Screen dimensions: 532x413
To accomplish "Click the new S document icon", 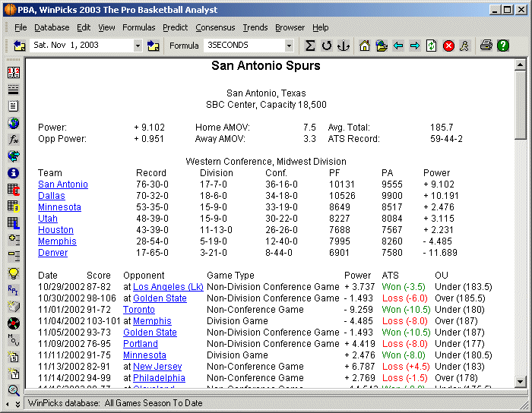I will (14, 356).
